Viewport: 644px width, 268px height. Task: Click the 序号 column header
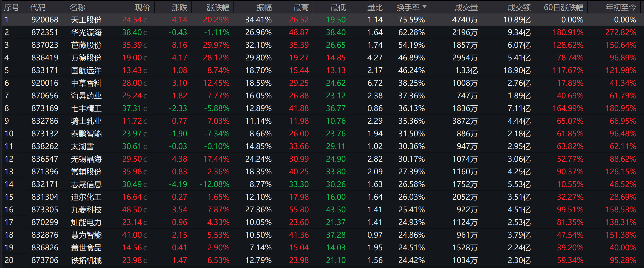click(x=12, y=7)
